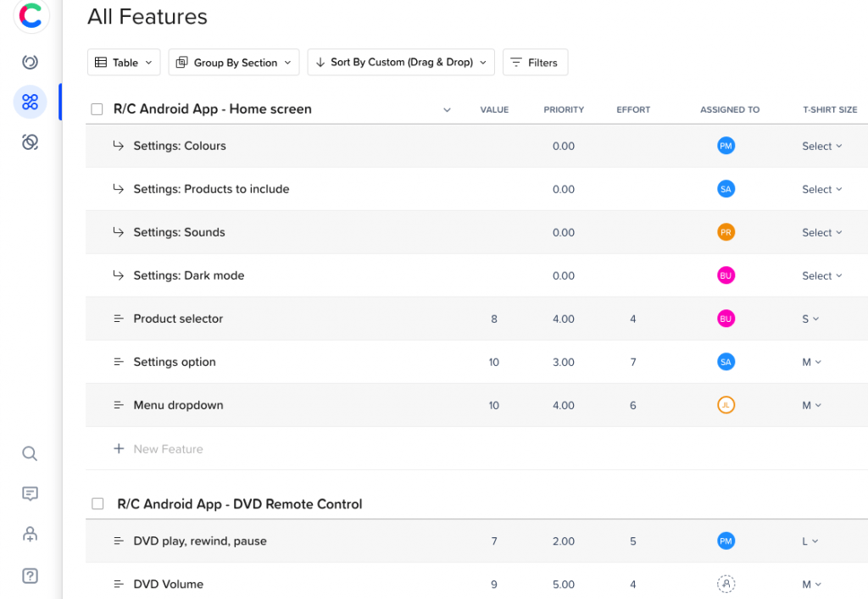Open DVD play, rewind, pause feature
The image size is (868, 599).
200,541
